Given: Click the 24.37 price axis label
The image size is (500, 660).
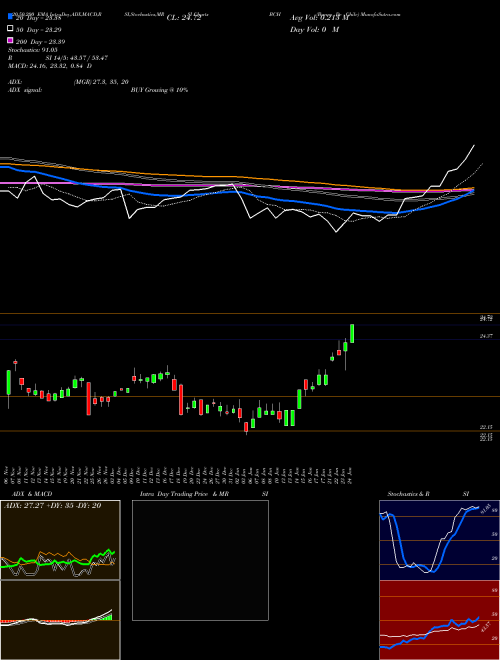Looking at the screenshot, I should (486, 336).
